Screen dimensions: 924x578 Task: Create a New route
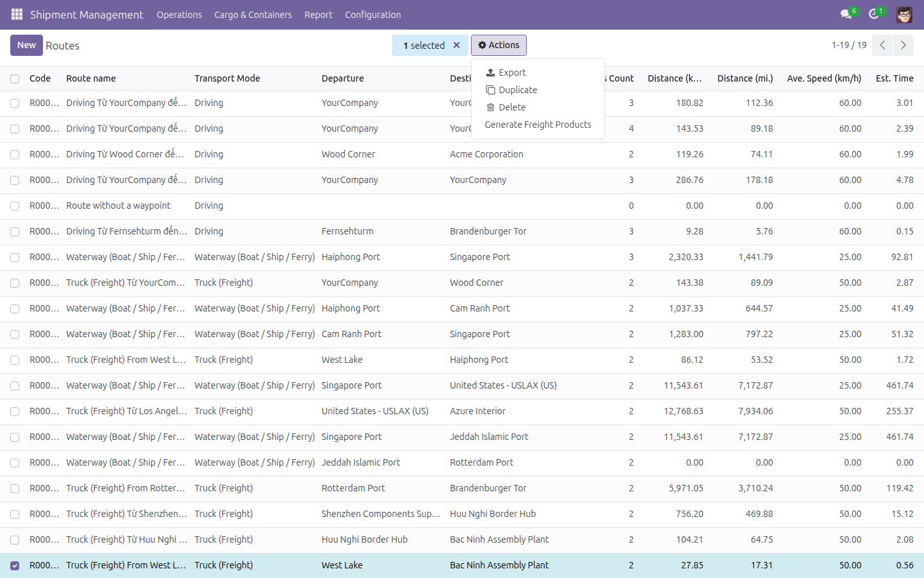pos(26,45)
